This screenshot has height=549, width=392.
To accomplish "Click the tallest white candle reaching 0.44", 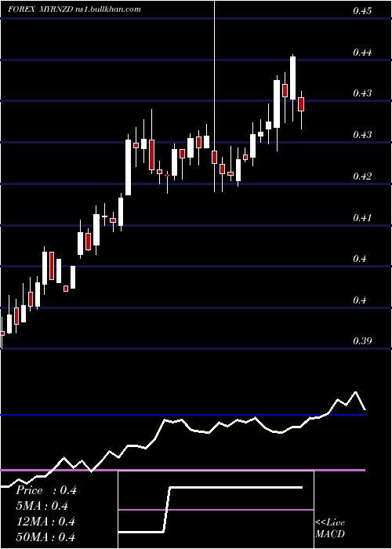I will click(292, 78).
